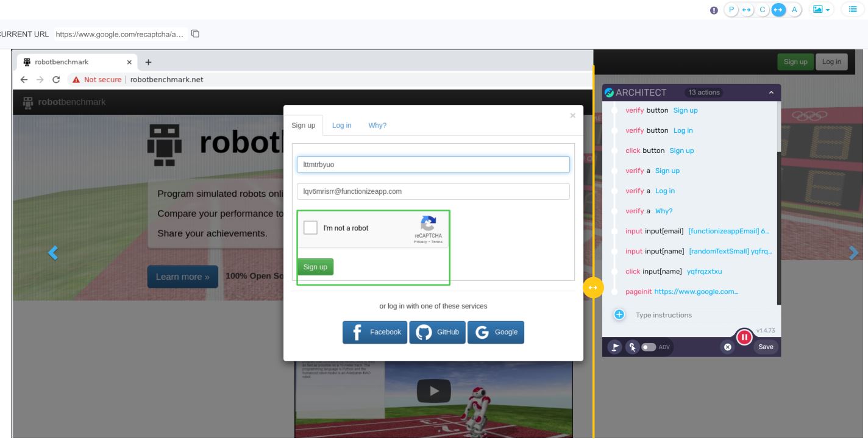Select the 'click button Sign up' action
The width and height of the screenshot is (868, 446).
click(x=660, y=150)
